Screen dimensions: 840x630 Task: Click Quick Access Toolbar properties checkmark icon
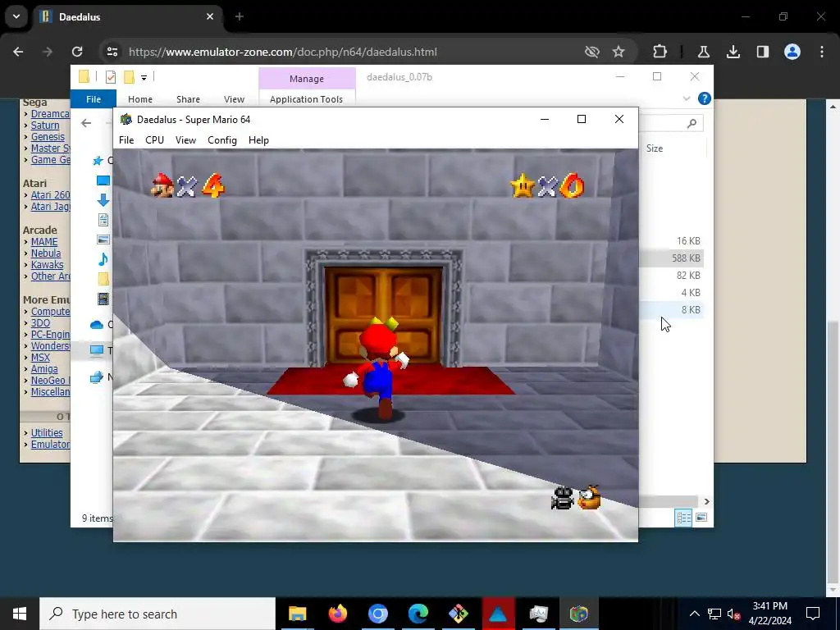[x=111, y=77]
